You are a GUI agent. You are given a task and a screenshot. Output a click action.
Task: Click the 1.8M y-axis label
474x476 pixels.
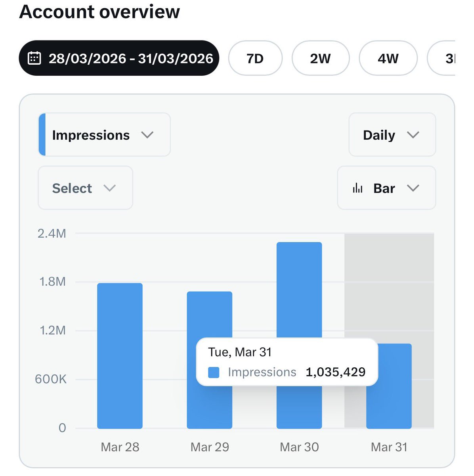coord(52,282)
